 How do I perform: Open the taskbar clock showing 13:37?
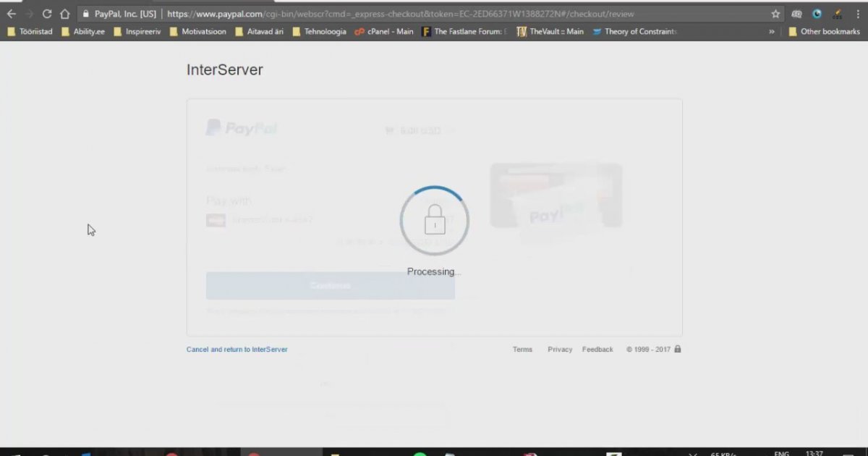pos(814,453)
